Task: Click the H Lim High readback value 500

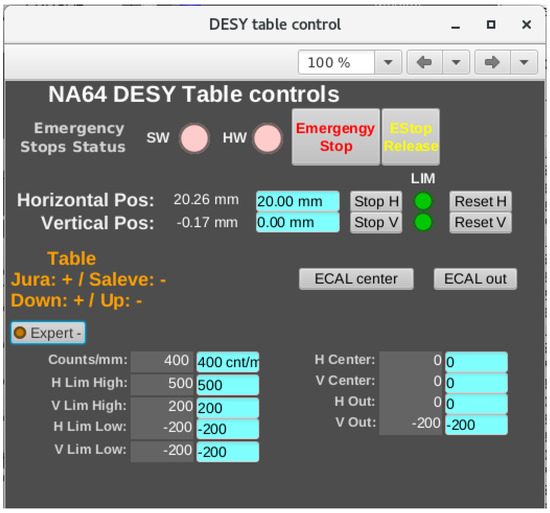Action: [x=162, y=384]
